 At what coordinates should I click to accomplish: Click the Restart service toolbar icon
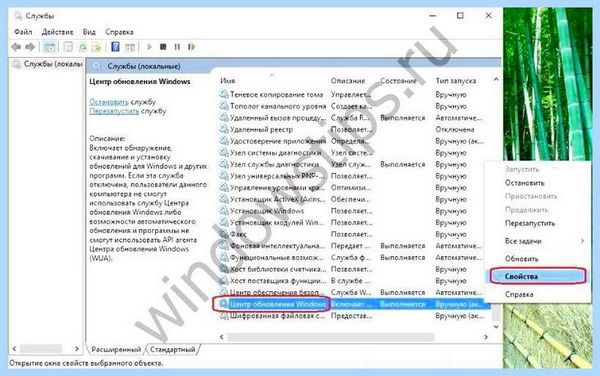click(191, 47)
